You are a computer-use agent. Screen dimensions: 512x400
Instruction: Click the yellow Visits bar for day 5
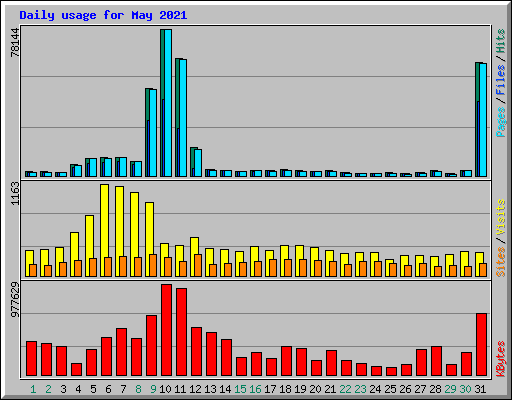click(x=89, y=246)
